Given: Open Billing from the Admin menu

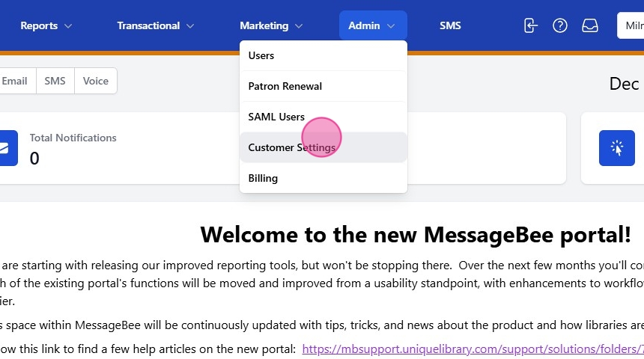Looking at the screenshot, I should coord(323,178).
